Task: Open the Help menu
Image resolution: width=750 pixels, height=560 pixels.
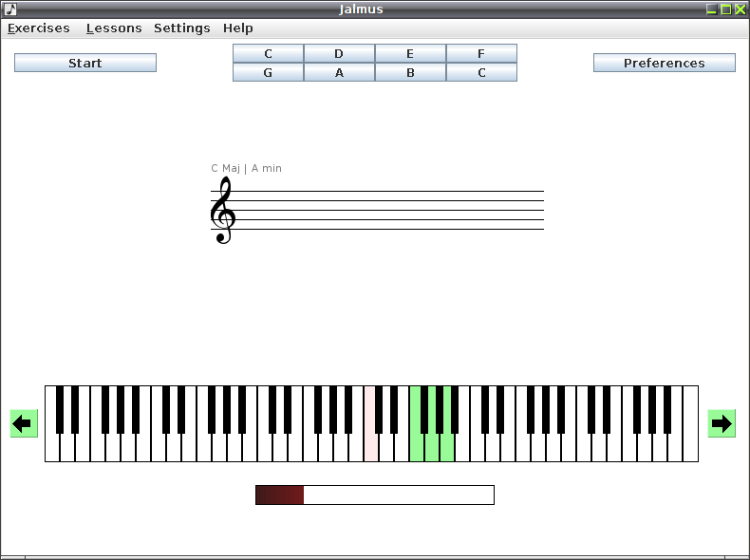Action: pos(237,28)
